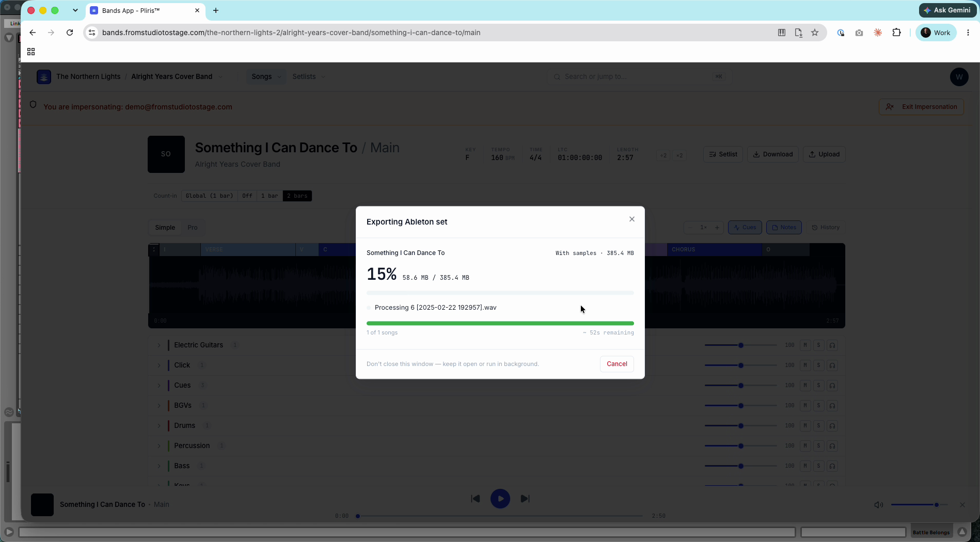Image resolution: width=980 pixels, height=542 pixels.
Task: Switch to the Simple view tab
Action: click(165, 228)
